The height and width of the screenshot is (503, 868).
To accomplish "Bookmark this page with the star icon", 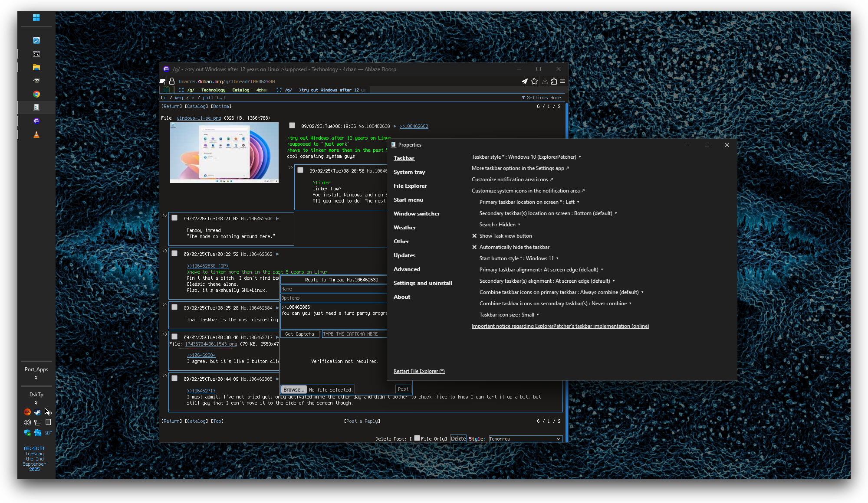I will tap(534, 81).
